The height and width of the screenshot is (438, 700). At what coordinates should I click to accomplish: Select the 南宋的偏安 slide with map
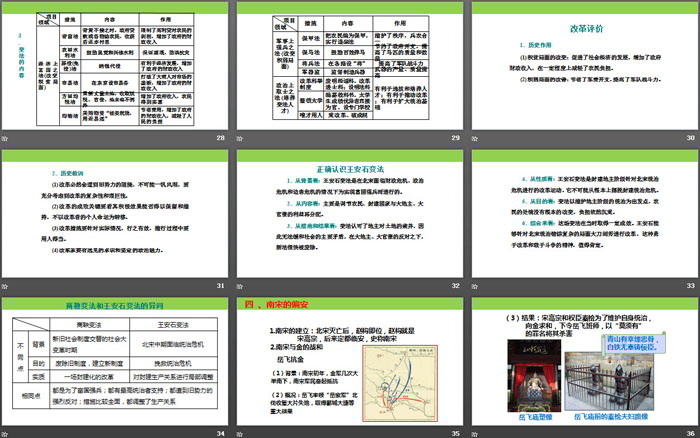349,360
